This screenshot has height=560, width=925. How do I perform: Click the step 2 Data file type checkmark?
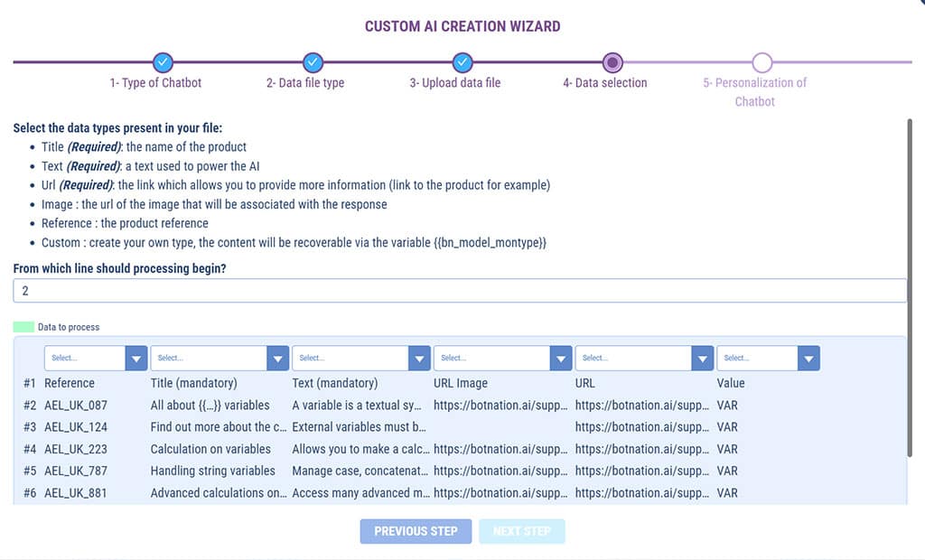coord(313,62)
